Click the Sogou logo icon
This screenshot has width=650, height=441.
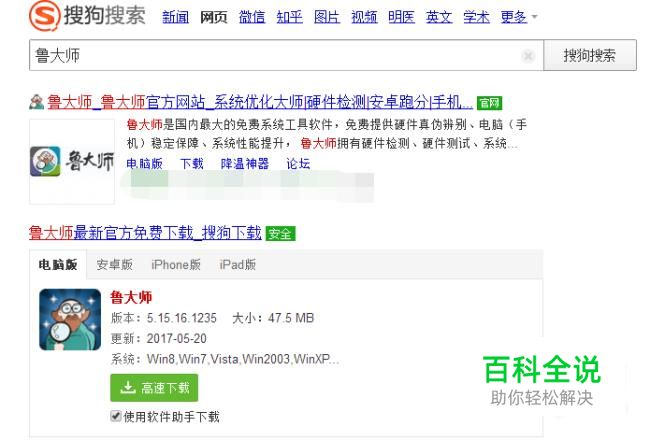43,15
